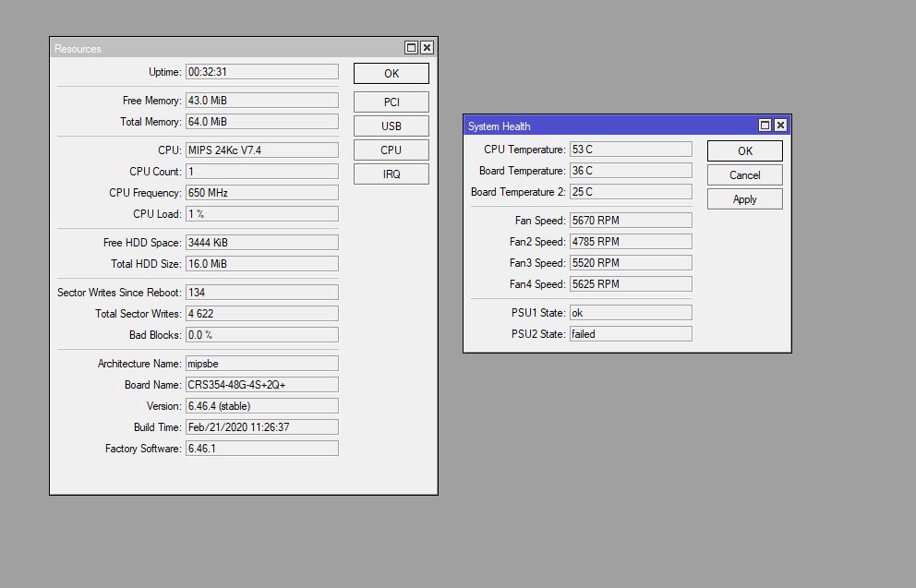Maximize the System Health window
Screen dimensions: 916x588
765,125
